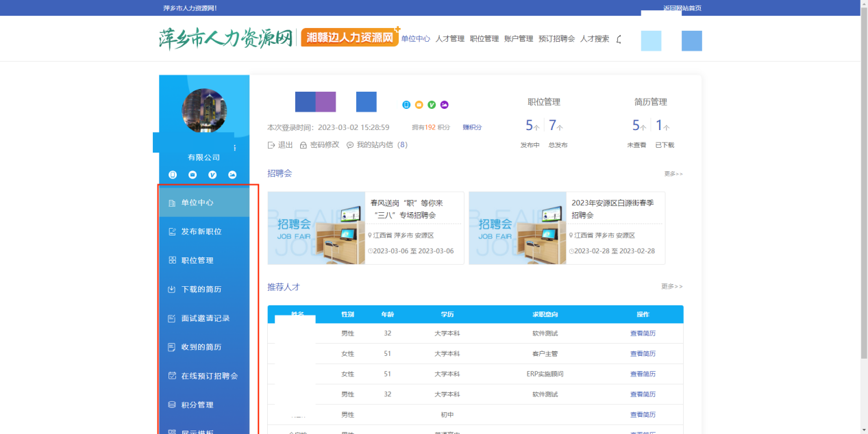Click the three-dot icon beside the company name
The width and height of the screenshot is (868, 434).
point(234,147)
